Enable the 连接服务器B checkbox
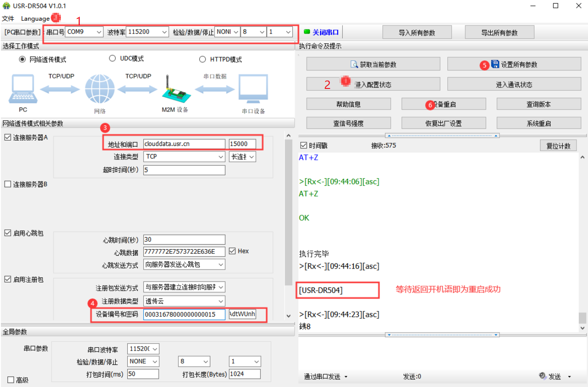Viewport: 588px width, 387px height. [7, 184]
